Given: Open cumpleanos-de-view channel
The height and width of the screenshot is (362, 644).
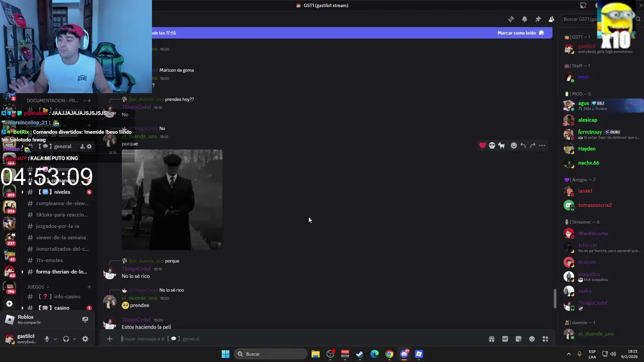Looking at the screenshot, I should pos(60,204).
